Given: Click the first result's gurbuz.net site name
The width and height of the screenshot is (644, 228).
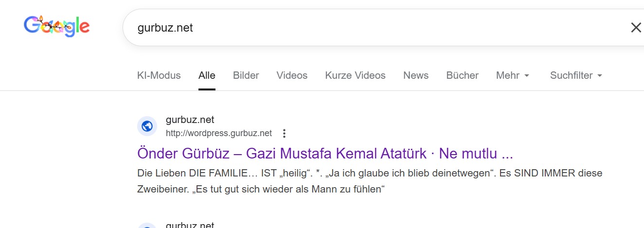Looking at the screenshot, I should point(190,120).
